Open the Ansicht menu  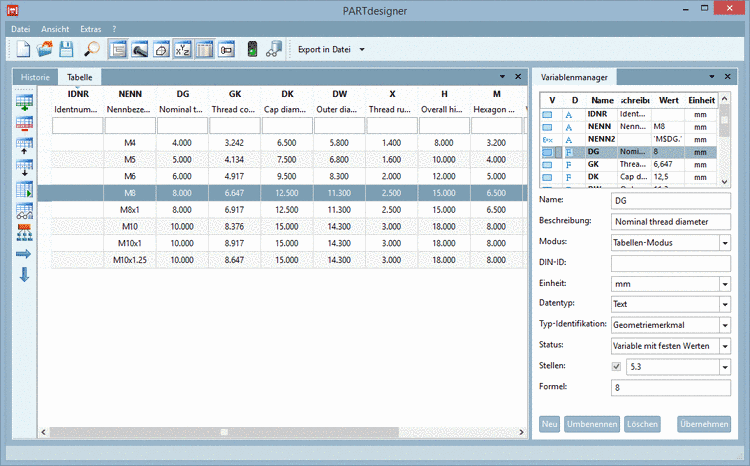55,29
